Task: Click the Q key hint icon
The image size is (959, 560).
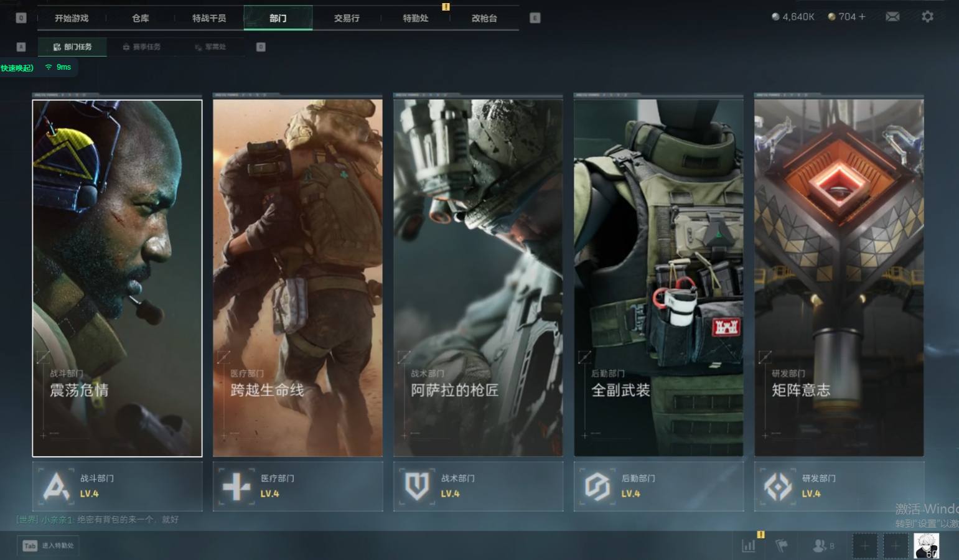Action: point(21,18)
